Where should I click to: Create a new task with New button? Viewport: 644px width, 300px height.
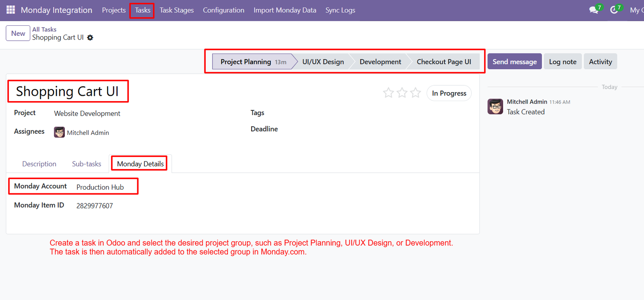tap(18, 33)
